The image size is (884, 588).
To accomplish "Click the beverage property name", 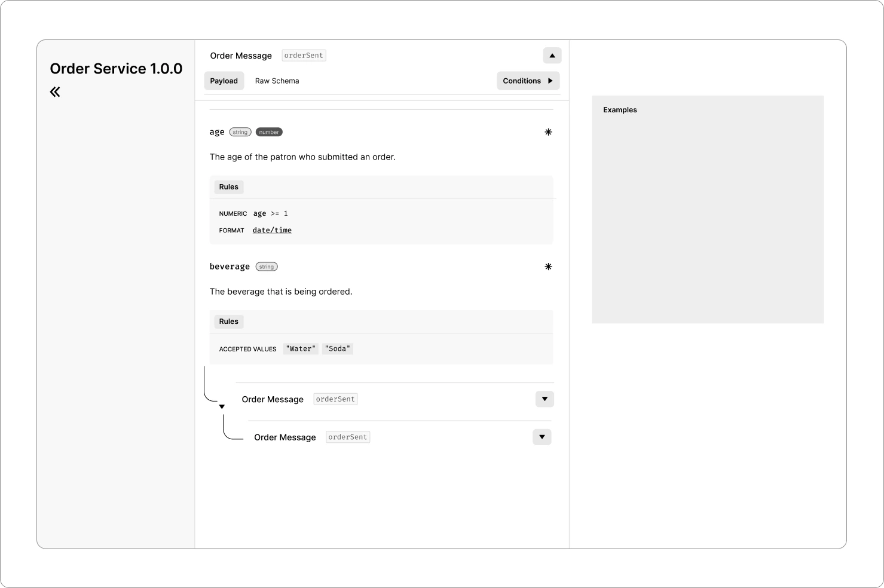I will [230, 267].
